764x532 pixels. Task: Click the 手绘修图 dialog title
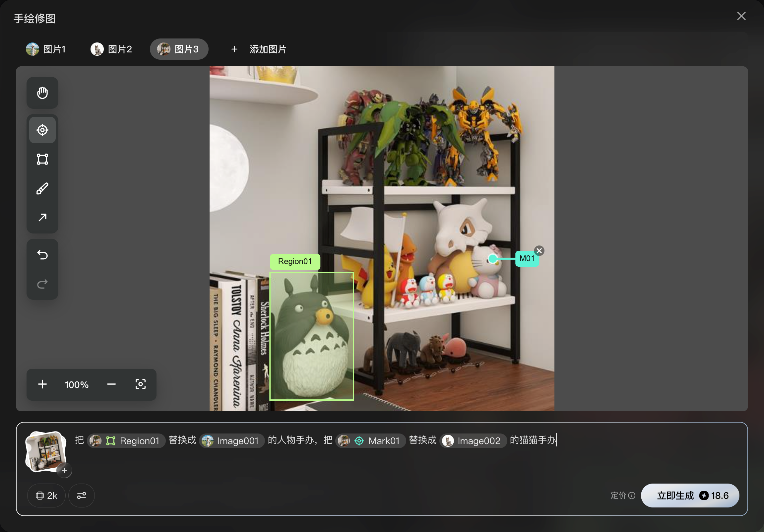tap(34, 19)
